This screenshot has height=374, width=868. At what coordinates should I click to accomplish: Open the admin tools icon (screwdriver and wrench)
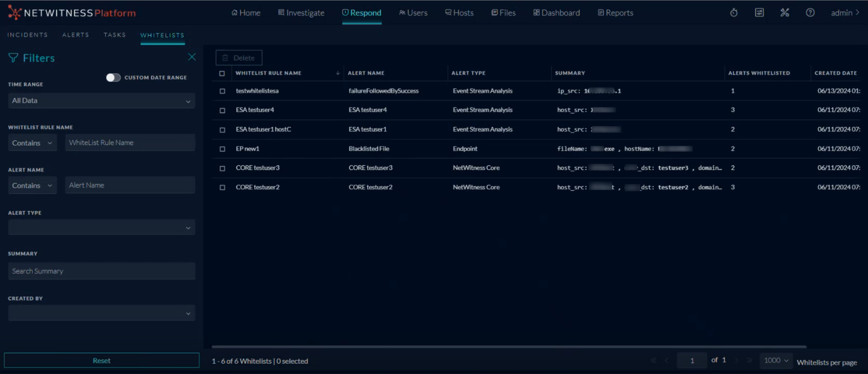tap(785, 12)
